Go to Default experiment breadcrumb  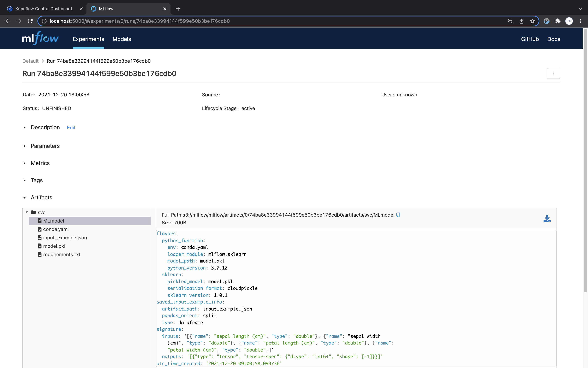tap(30, 61)
